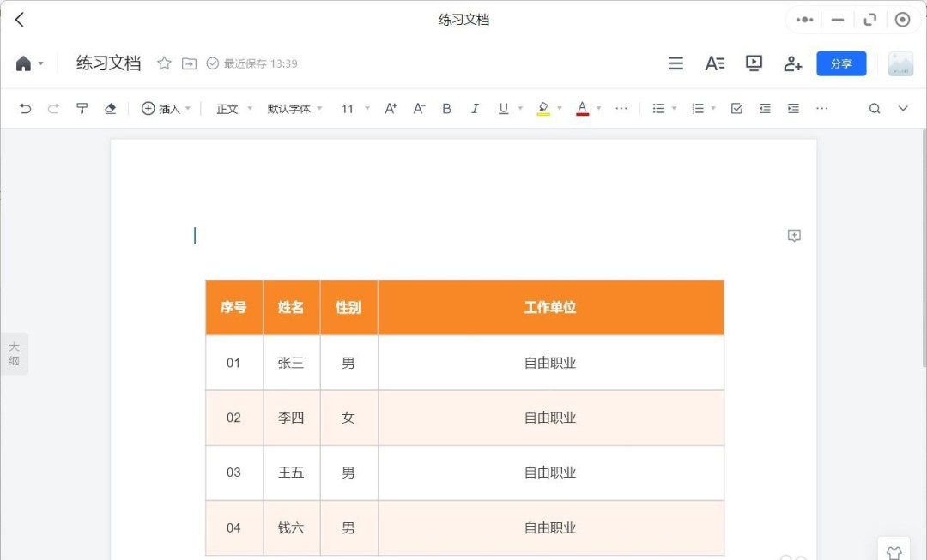Click the 分享 share button
The height and width of the screenshot is (560, 927).
tap(840, 63)
